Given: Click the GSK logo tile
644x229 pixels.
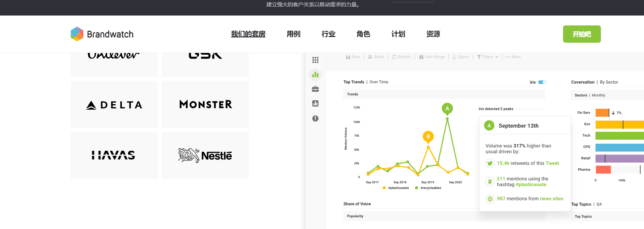Looking at the screenshot, I should pyautogui.click(x=205, y=65).
